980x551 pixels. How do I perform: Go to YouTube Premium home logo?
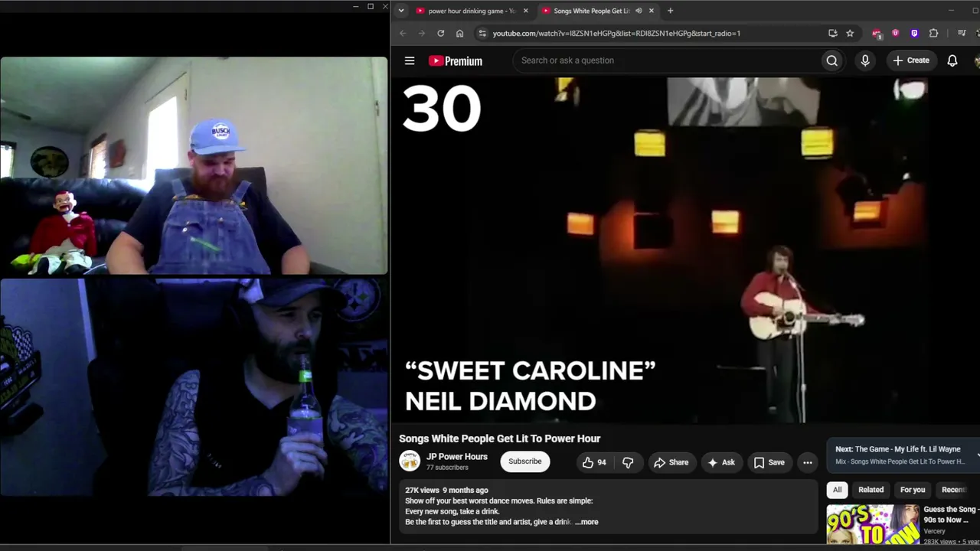click(456, 61)
